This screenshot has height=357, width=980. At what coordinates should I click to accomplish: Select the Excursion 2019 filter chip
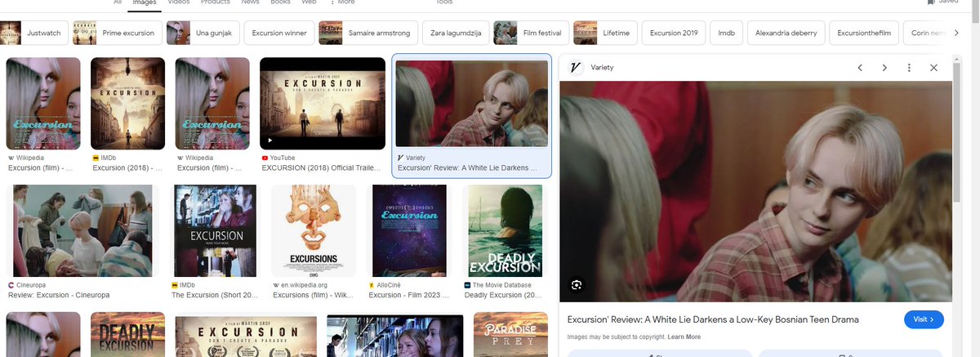[673, 33]
